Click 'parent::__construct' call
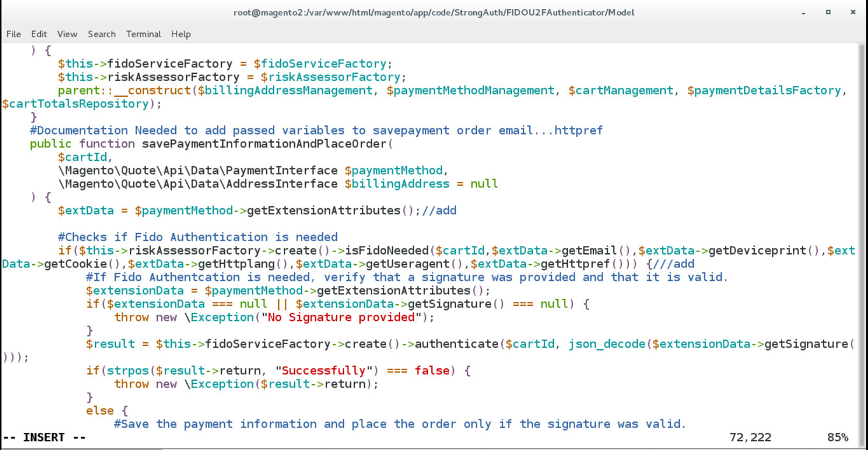Image resolution: width=868 pixels, height=450 pixels. pos(124,90)
